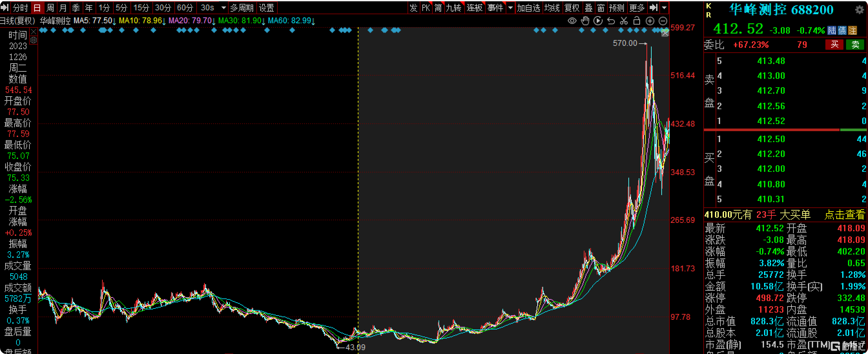868x354 pixels.
Task: Click the 注 badge next to price change
Action: (x=852, y=31)
